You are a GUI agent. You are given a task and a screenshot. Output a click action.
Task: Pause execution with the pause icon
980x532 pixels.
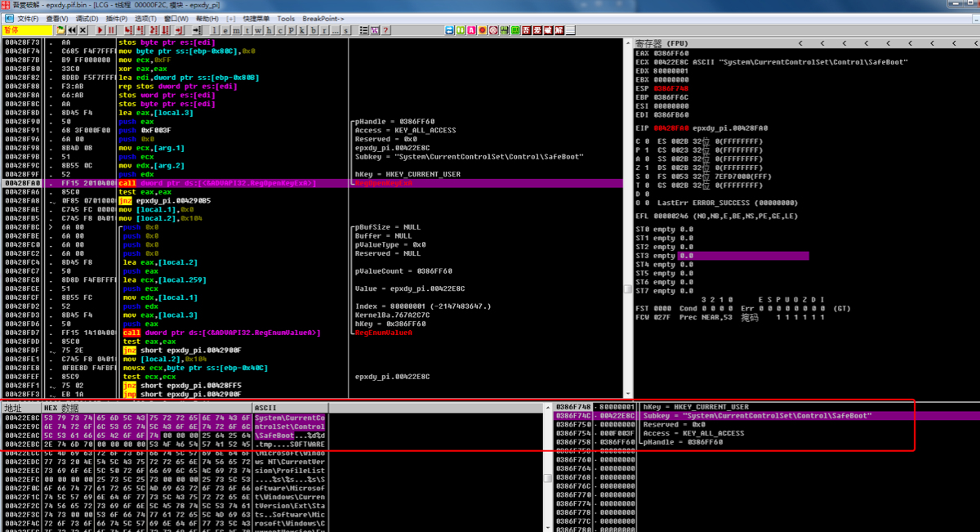click(111, 30)
